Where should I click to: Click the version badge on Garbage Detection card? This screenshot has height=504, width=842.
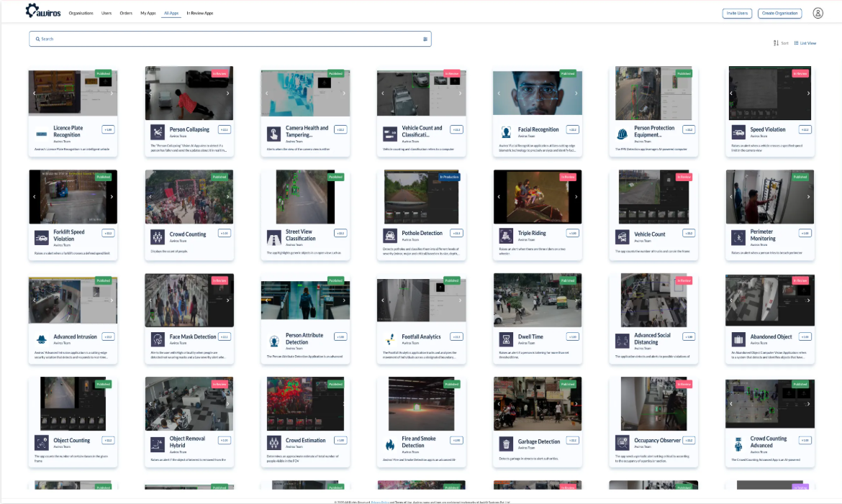pyautogui.click(x=572, y=440)
